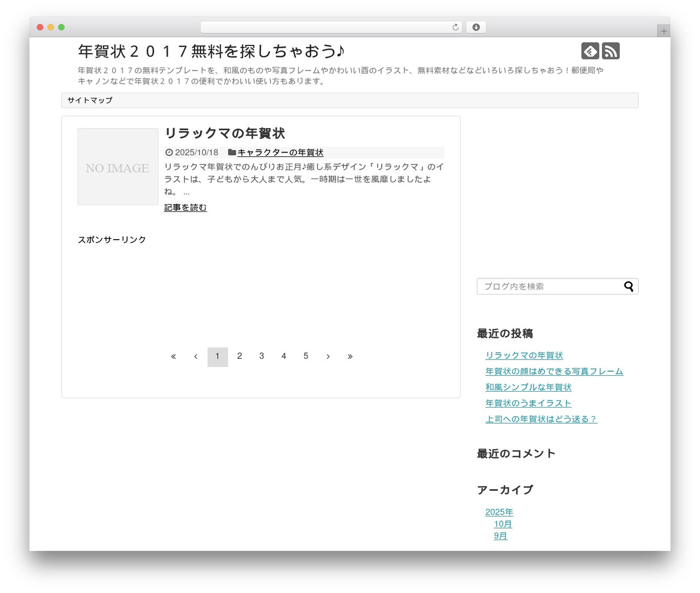Click the 最近のコメント heading
The width and height of the screenshot is (700, 593).
pos(516,454)
